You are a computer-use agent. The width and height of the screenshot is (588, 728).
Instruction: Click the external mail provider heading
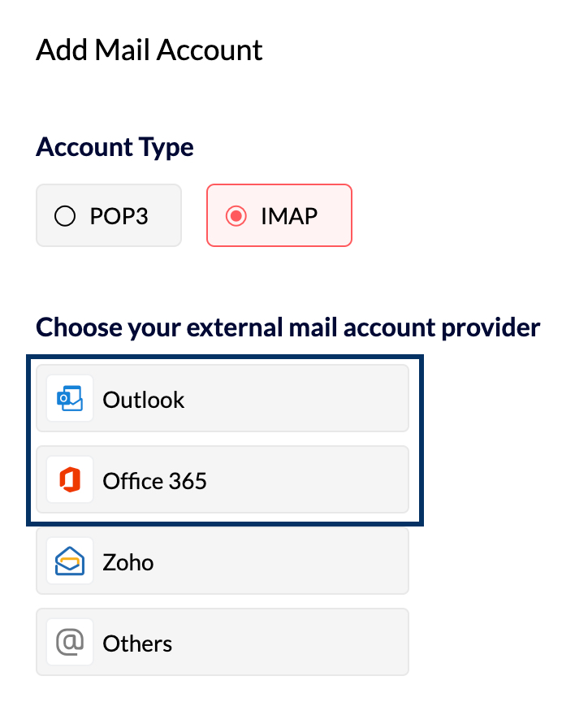(x=287, y=327)
